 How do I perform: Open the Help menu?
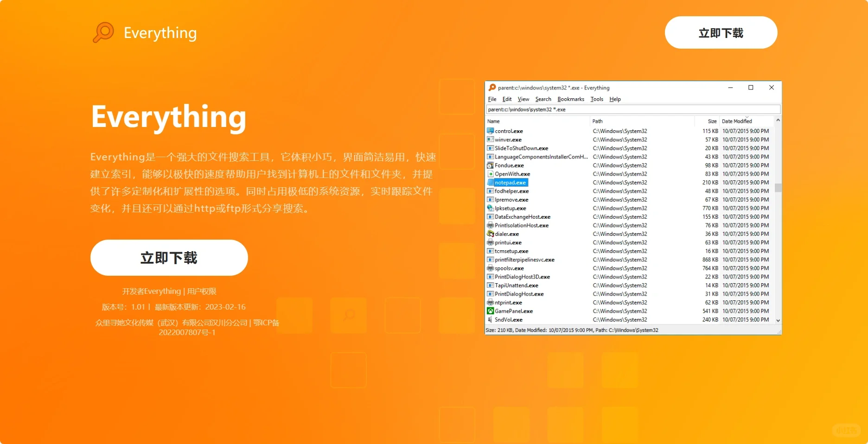615,99
